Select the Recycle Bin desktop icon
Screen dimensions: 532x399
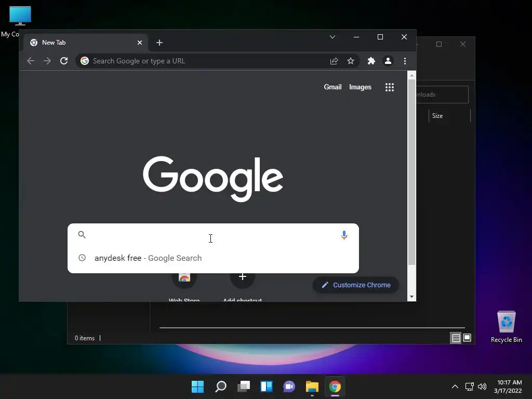click(506, 326)
